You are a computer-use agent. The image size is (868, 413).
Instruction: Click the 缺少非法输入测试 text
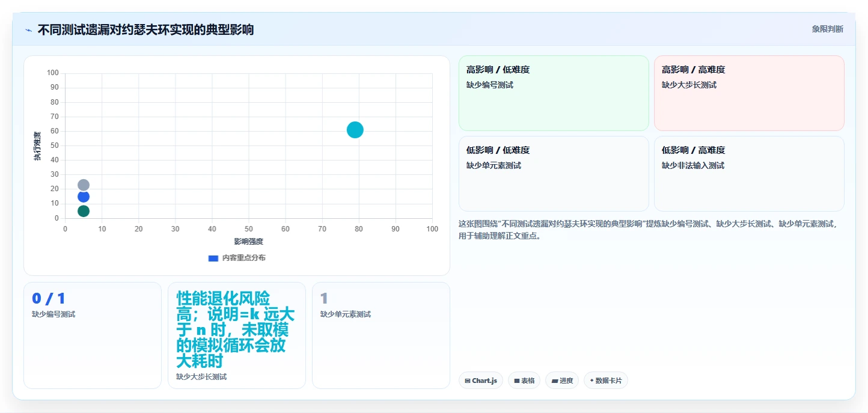[x=693, y=165]
